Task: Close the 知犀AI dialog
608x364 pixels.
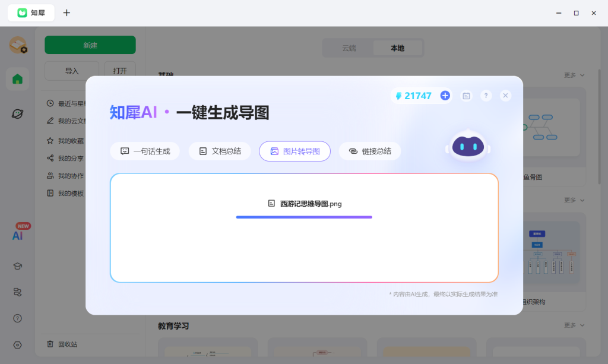Action: click(505, 96)
